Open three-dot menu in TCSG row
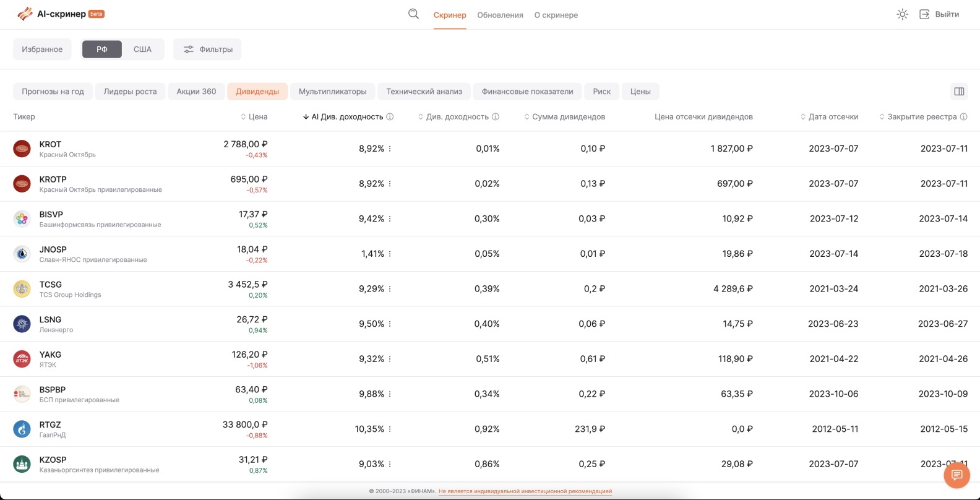Viewport: 980px width, 500px height. (x=390, y=289)
